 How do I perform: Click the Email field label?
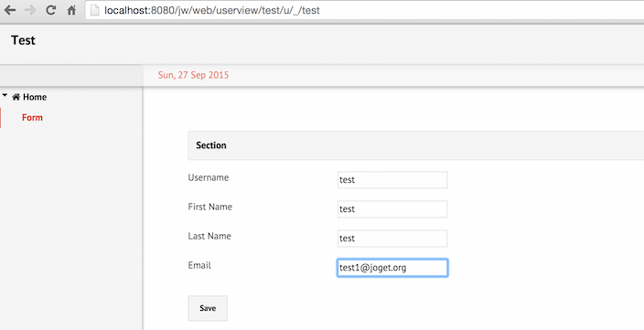199,266
